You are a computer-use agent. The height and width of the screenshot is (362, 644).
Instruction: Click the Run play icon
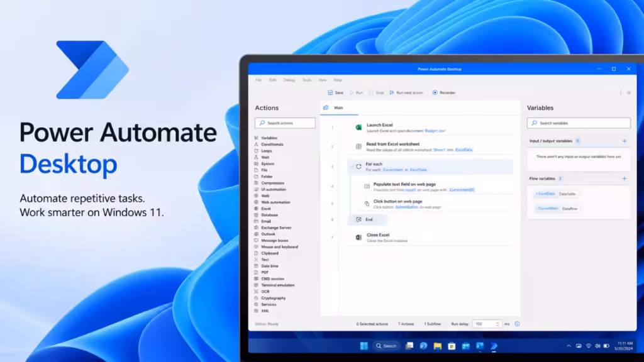click(352, 93)
